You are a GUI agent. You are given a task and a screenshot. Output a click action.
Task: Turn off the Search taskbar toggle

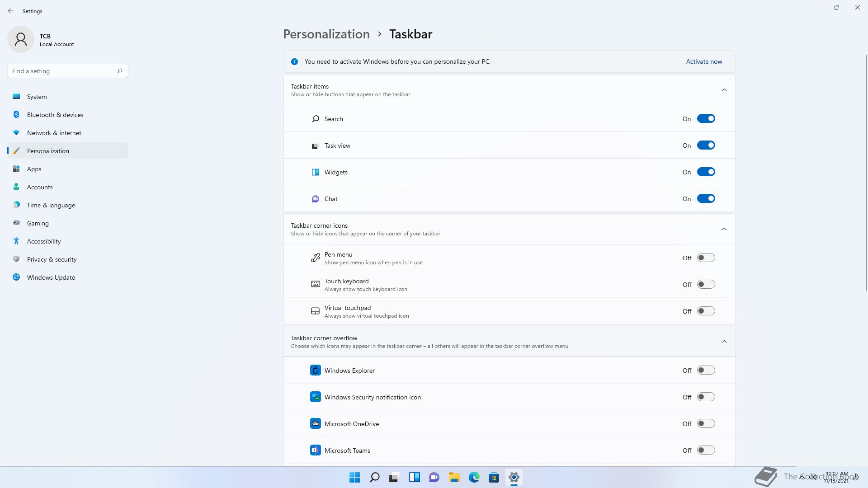(706, 119)
